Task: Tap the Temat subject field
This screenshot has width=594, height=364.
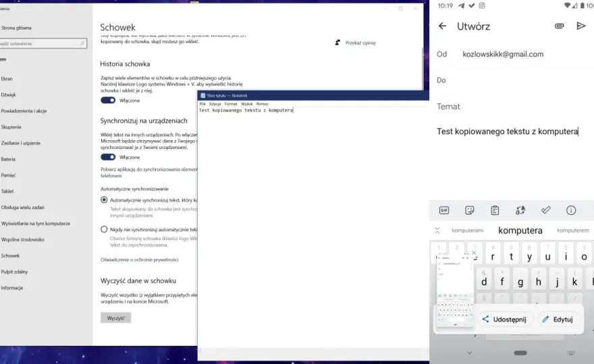Action: point(512,107)
